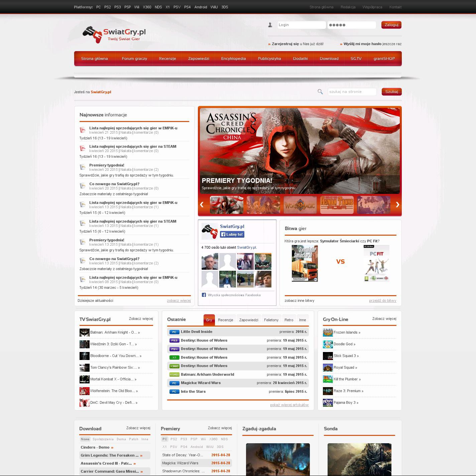Click the magnifying glass search icon
Viewport: 476px width, 476px height.
pos(320,92)
